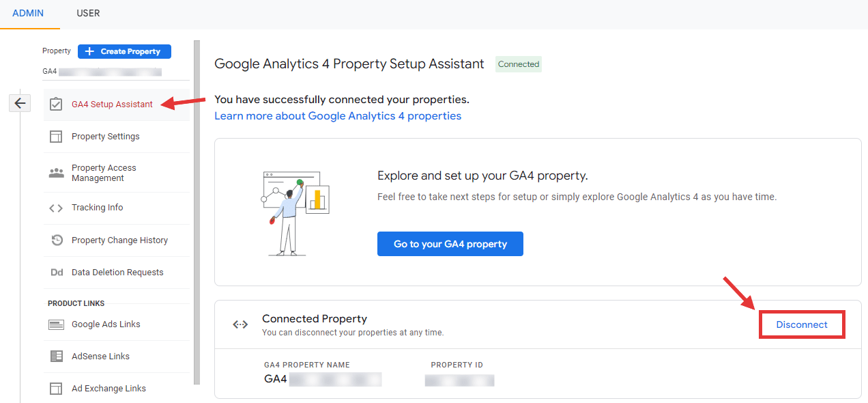
Task: Follow Learn more about Google Analytics 4 properties link
Action: click(338, 116)
